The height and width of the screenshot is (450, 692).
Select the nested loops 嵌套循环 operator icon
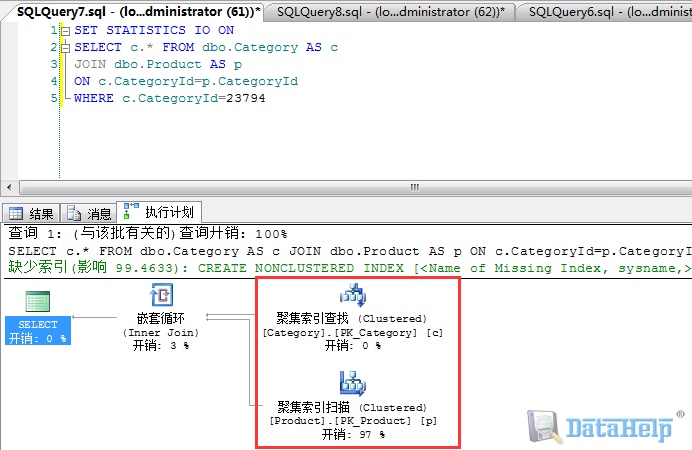pyautogui.click(x=161, y=295)
